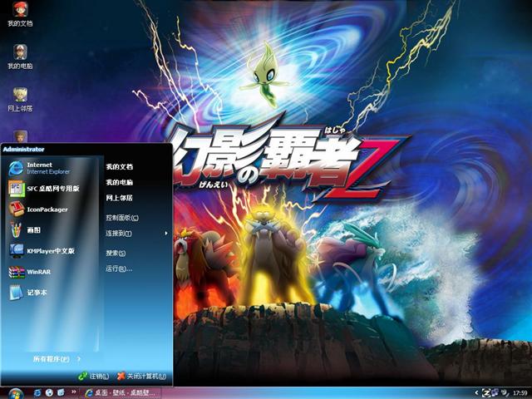Open the 我的文档 desktop icon
The image size is (532, 399).
[20, 13]
